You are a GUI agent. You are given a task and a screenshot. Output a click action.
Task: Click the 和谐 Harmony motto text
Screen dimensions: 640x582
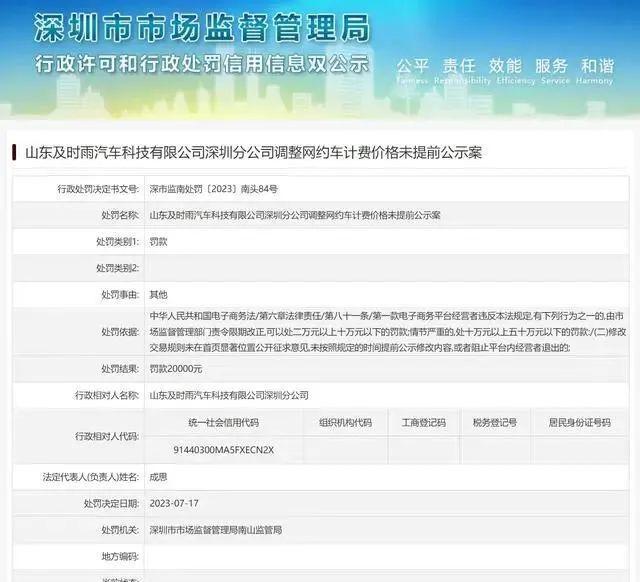595,71
